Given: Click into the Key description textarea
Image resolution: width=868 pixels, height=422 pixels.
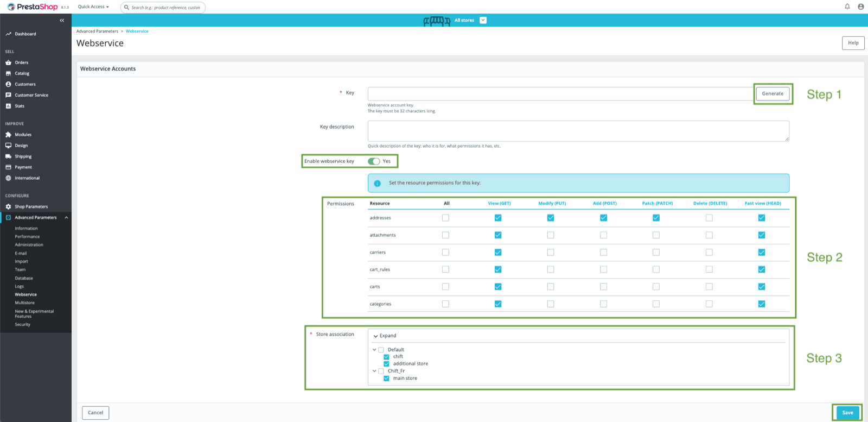Looking at the screenshot, I should [x=578, y=131].
